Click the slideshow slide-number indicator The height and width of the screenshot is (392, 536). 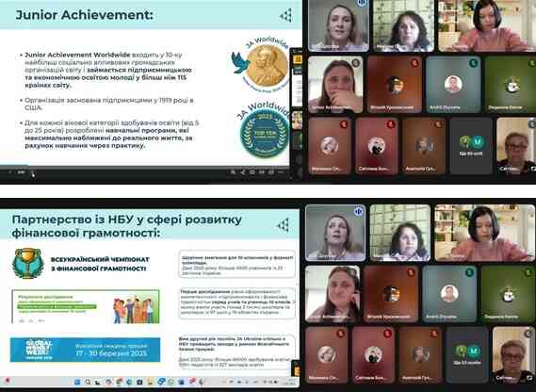pyautogui.click(x=21, y=172)
